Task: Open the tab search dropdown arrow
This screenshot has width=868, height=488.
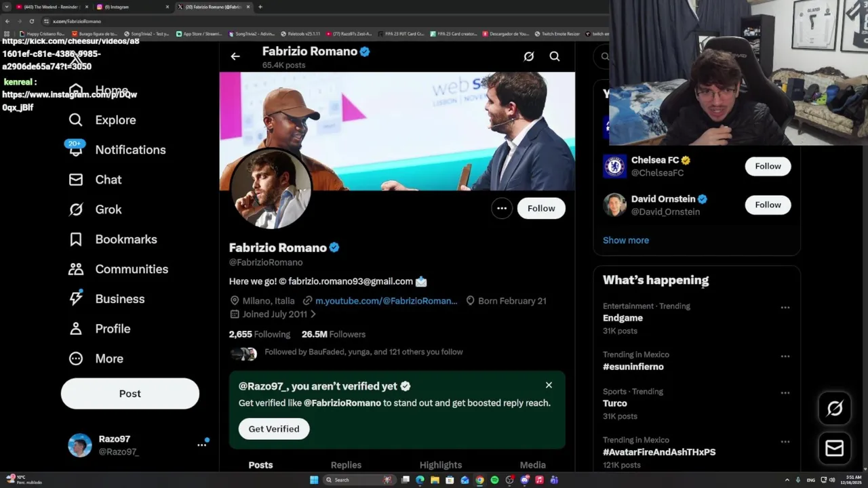Action: 7,7
